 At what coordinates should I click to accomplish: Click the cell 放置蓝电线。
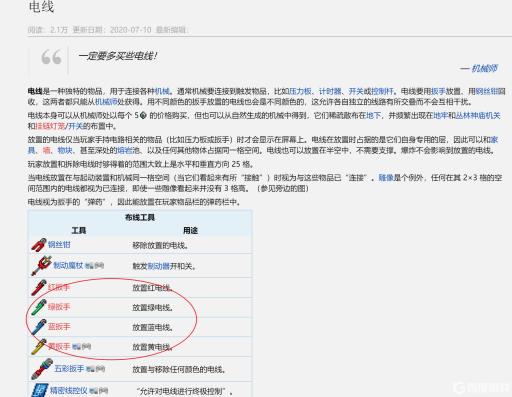153,327
